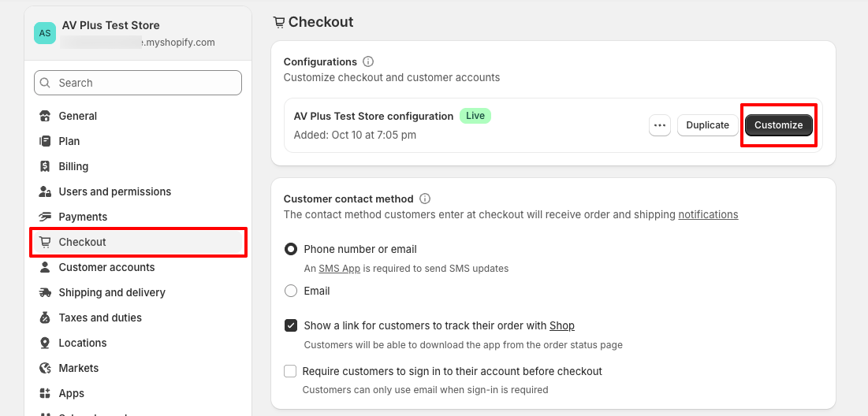The height and width of the screenshot is (416, 868).
Task: Click the Users and permissions icon
Action: click(46, 191)
